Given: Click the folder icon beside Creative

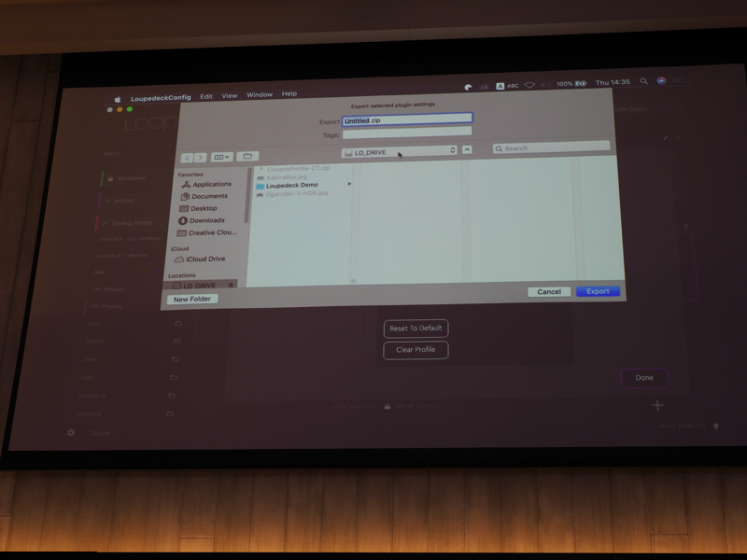Looking at the screenshot, I should click(x=176, y=341).
